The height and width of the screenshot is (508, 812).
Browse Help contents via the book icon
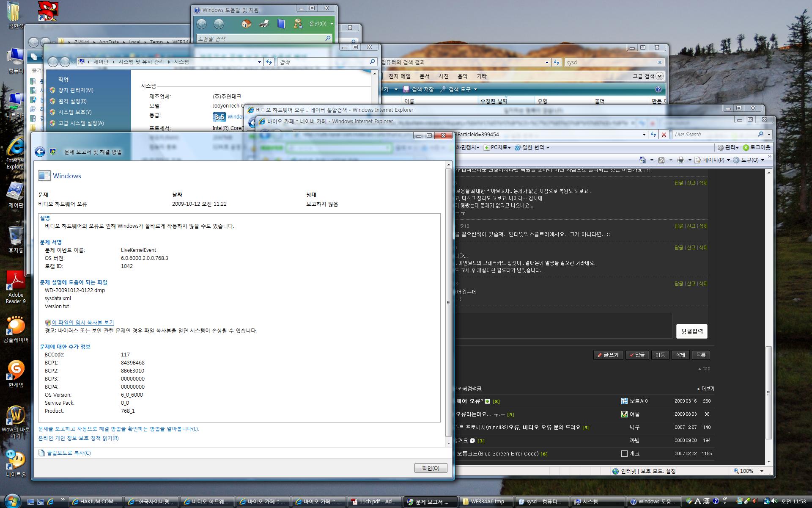pyautogui.click(x=281, y=24)
